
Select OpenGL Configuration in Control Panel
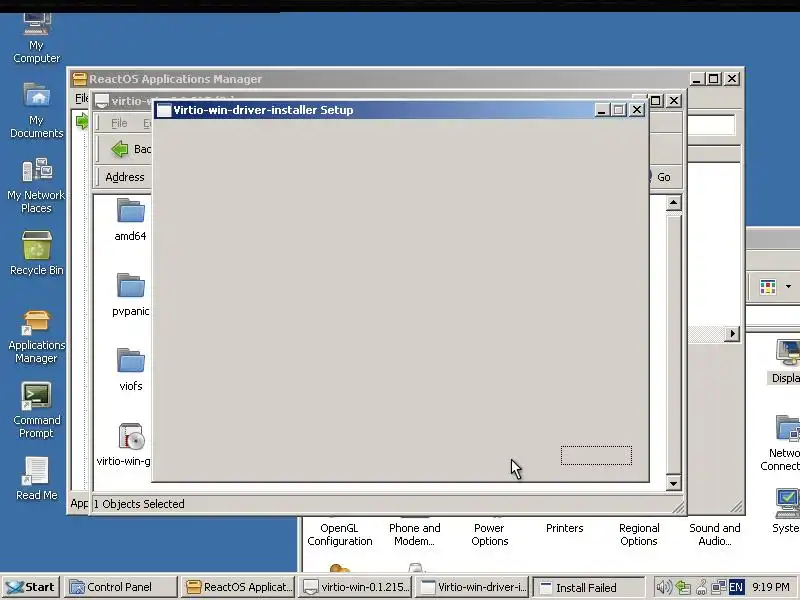340,534
